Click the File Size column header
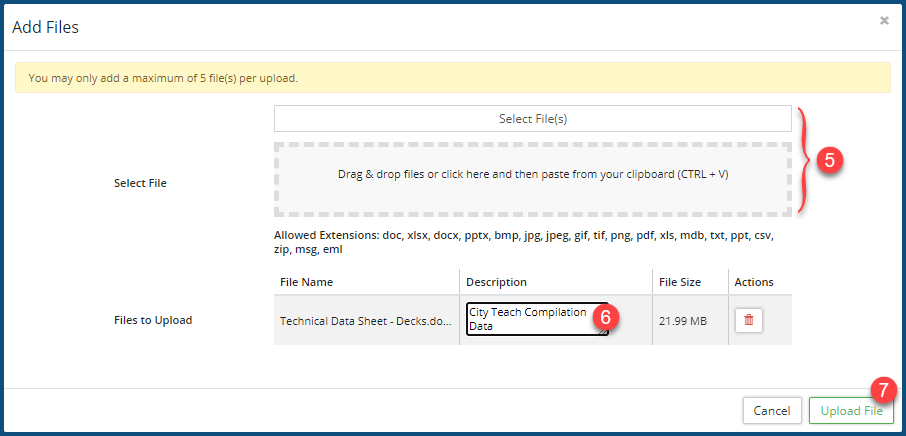The width and height of the screenshot is (906, 436). click(679, 282)
